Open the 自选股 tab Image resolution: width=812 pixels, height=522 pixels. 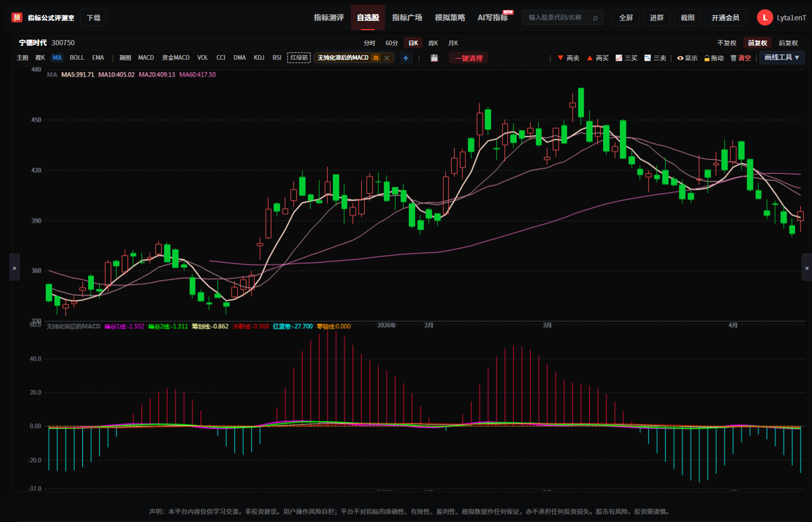pos(368,17)
